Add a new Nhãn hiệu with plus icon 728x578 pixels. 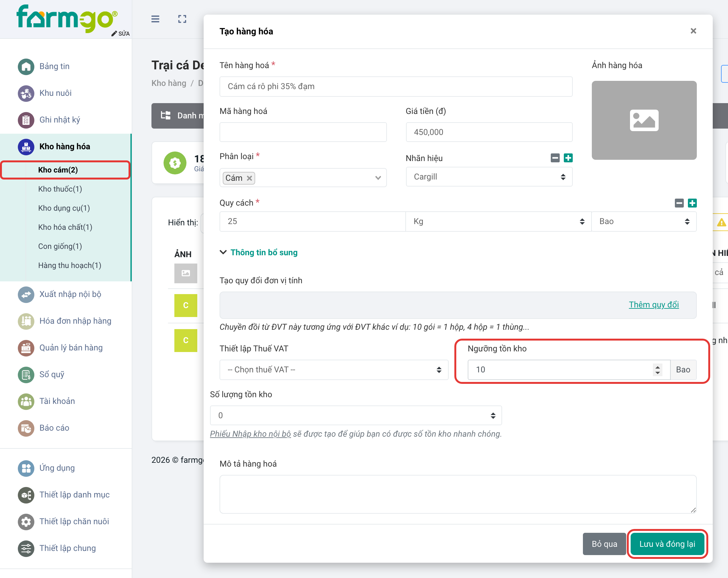click(x=568, y=158)
